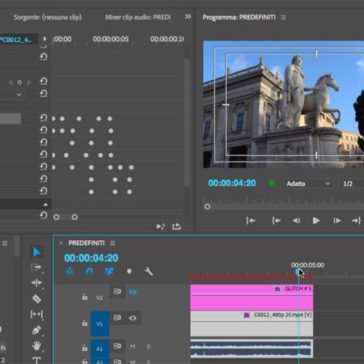Image resolution: width=364 pixels, height=364 pixels.
Task: Select the Track Select Forward tool
Action: pyautogui.click(x=36, y=267)
